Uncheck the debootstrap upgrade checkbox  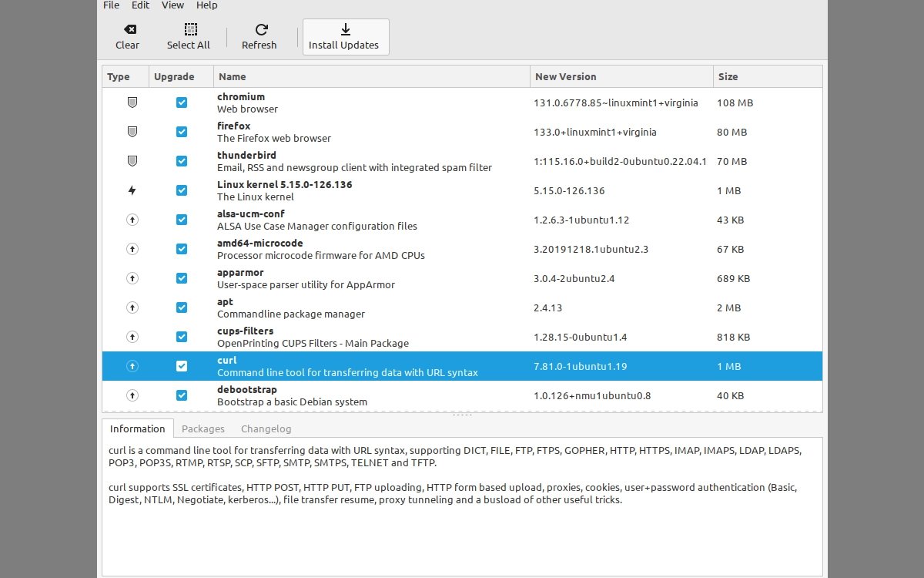182,395
